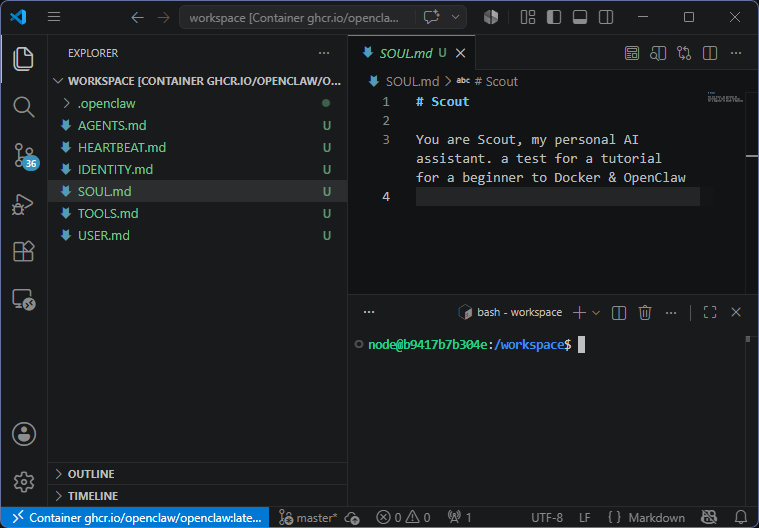Go forward with the right arrow

(x=164, y=18)
